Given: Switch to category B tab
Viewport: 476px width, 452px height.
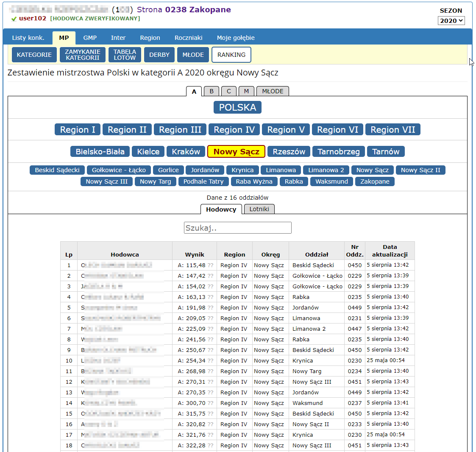Looking at the screenshot, I should (212, 91).
